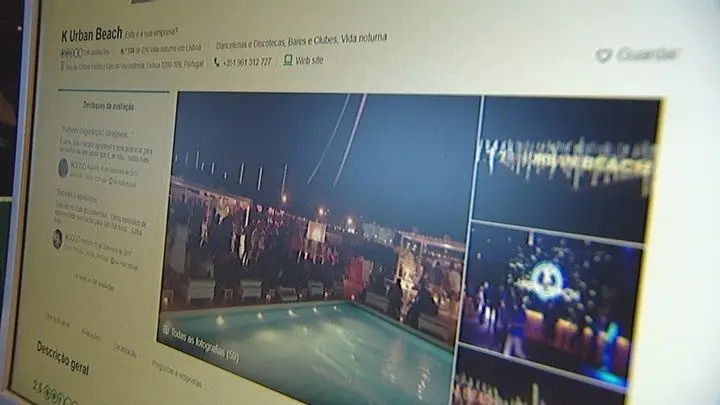Click the second reviewer's avatar
The image size is (720, 405).
pyautogui.click(x=58, y=238)
